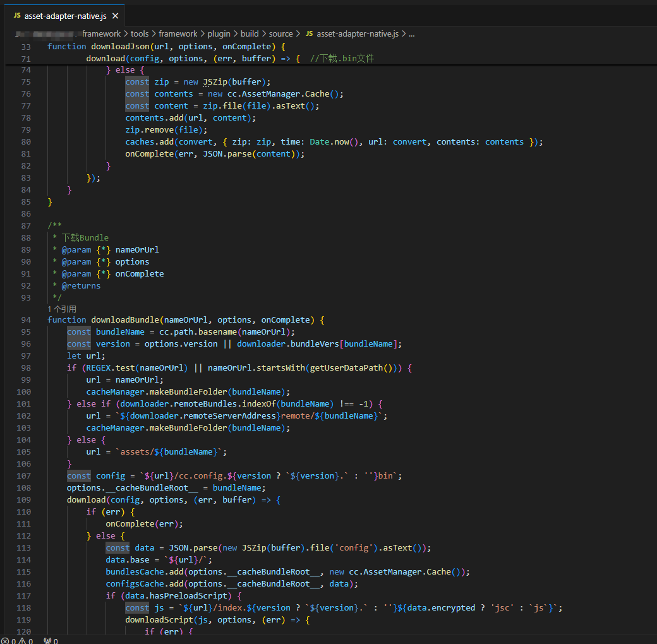Click 'data.encrypted' on line 118
657x644 pixels.
(441, 608)
